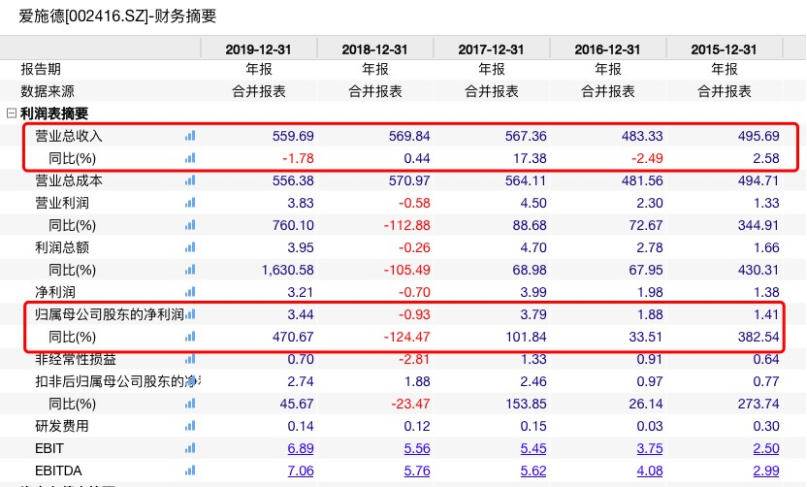
Task: Open the 2016 EBITDA value link 4.08
Action: [x=650, y=471]
